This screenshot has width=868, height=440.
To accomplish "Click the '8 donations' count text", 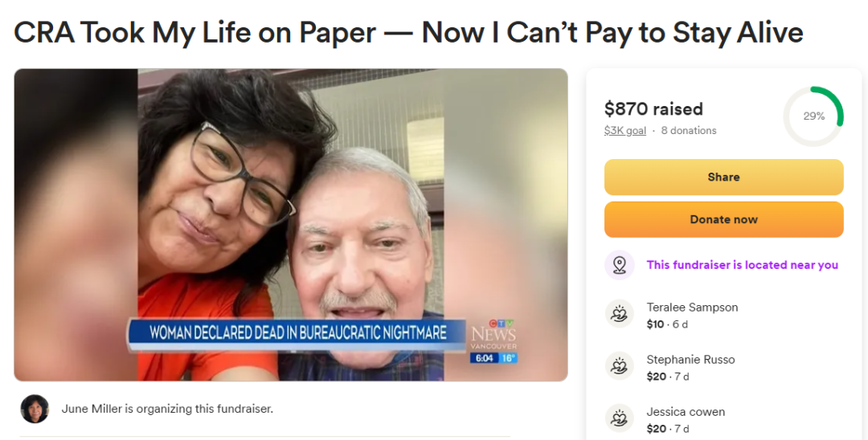I will tap(689, 130).
